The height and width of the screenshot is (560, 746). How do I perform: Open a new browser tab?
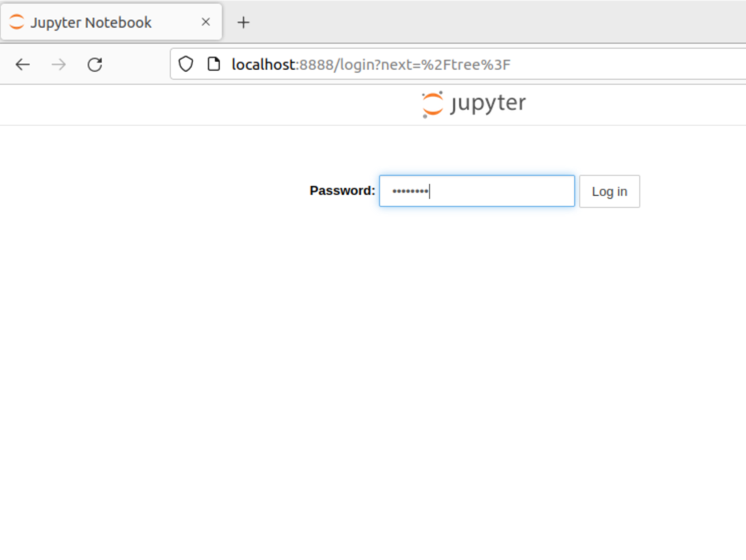point(243,23)
